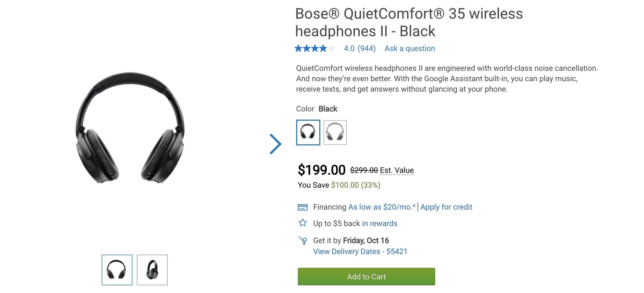Click the next image arrow chevron
This screenshot has height=293, width=644.
276,143
